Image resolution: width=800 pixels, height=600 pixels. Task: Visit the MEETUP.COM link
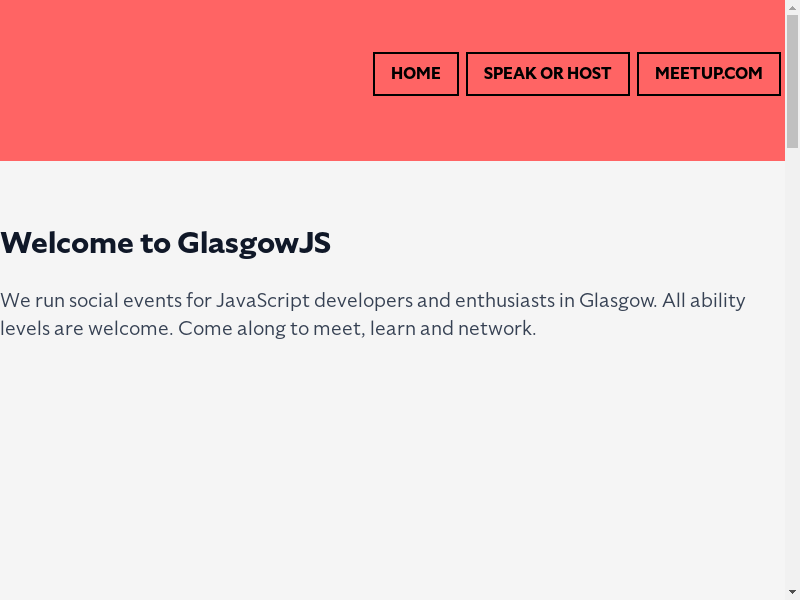pyautogui.click(x=708, y=74)
